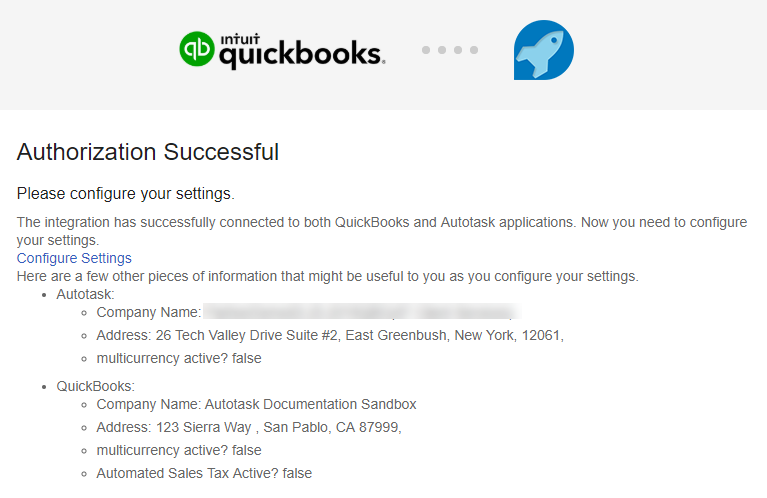The width and height of the screenshot is (767, 498).
Task: Click the first connection progress dot
Action: click(426, 50)
